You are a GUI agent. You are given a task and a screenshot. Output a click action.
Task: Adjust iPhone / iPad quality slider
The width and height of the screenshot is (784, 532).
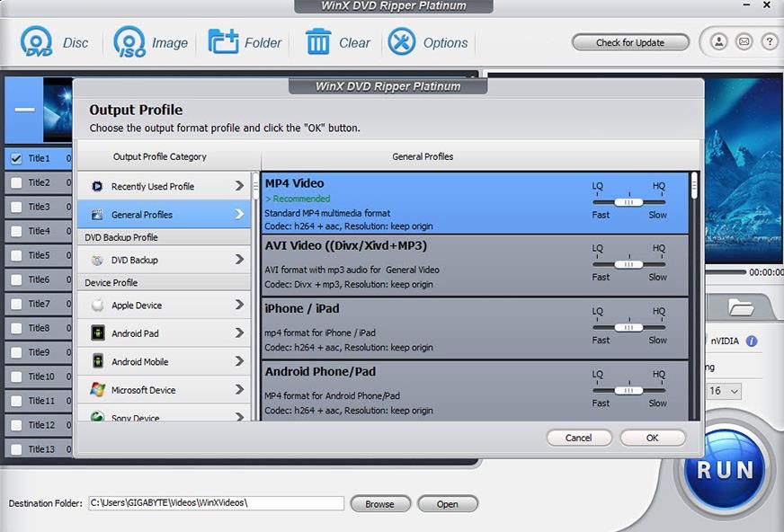[x=629, y=328]
